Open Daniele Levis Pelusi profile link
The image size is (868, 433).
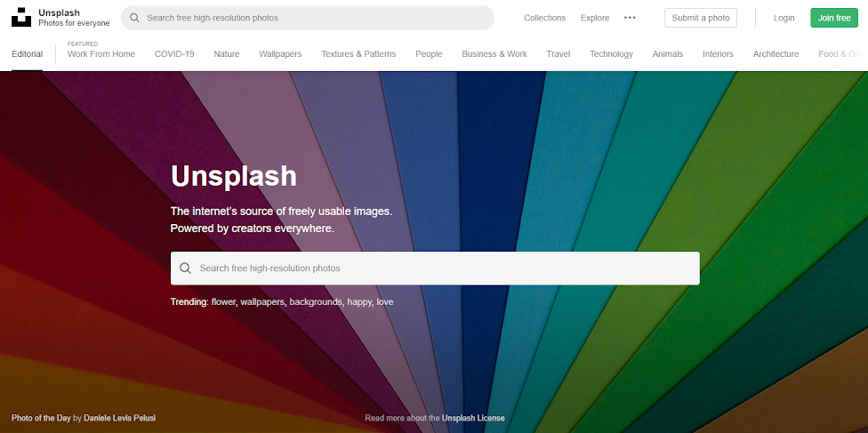coord(119,418)
